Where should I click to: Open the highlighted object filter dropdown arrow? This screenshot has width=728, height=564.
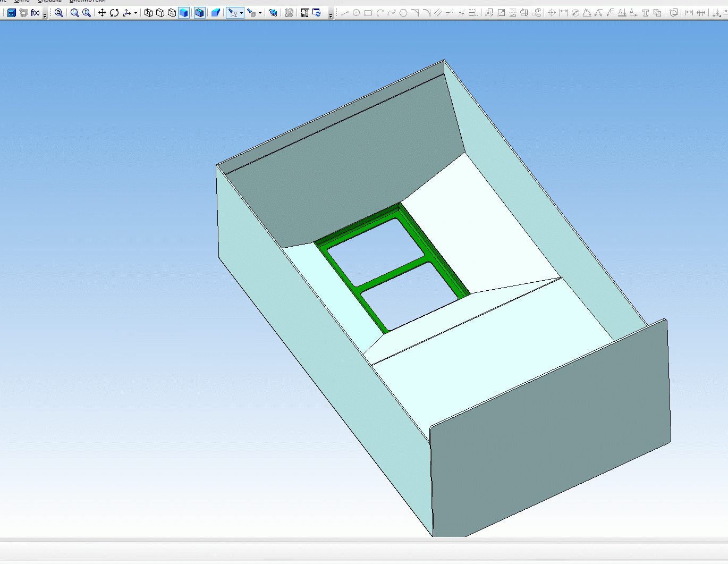pos(241,13)
